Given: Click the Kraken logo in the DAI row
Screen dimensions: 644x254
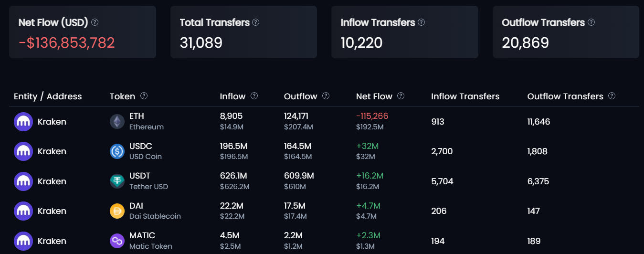Looking at the screenshot, I should pyautogui.click(x=23, y=211).
